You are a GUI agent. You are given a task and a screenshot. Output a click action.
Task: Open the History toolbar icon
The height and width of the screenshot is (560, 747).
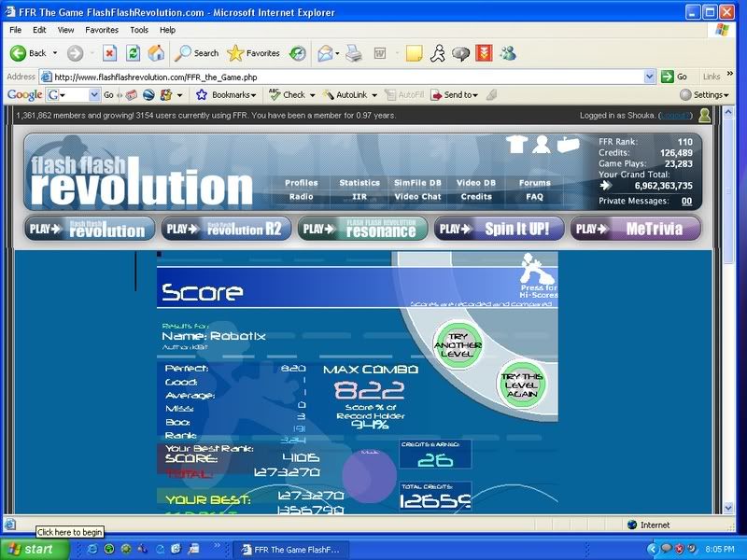click(297, 53)
